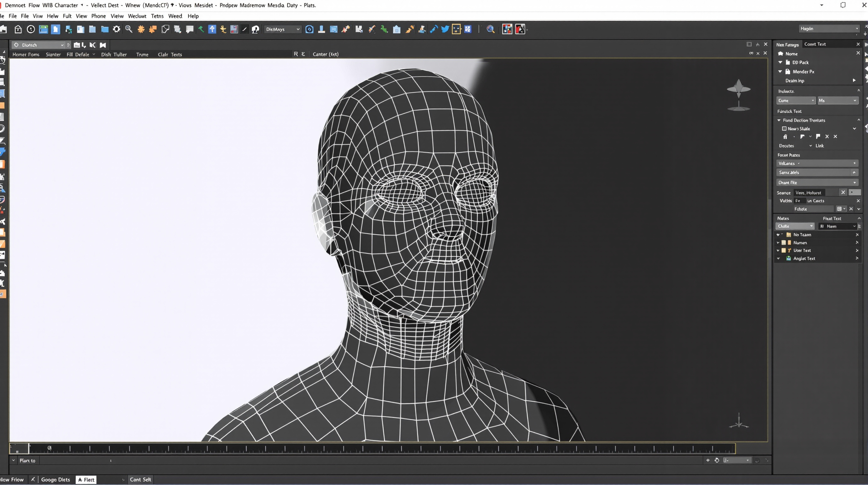Click the home icon at the toolbar's left
This screenshot has height=485, width=868.
point(19,29)
